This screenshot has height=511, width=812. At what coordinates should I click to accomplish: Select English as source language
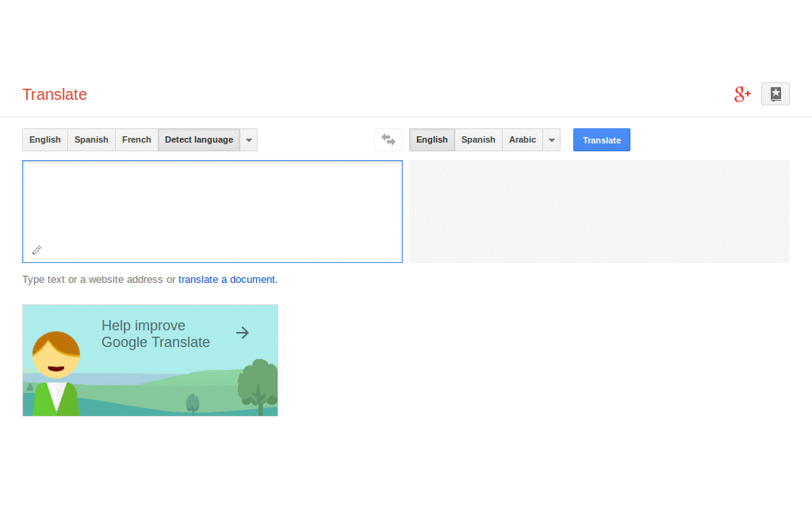click(x=45, y=139)
